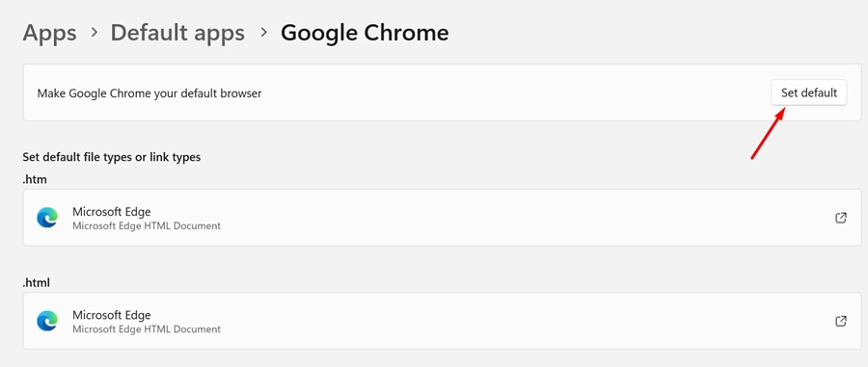Image resolution: width=868 pixels, height=367 pixels.
Task: Click the Microsoft Edge logo for .htm
Action: [47, 218]
